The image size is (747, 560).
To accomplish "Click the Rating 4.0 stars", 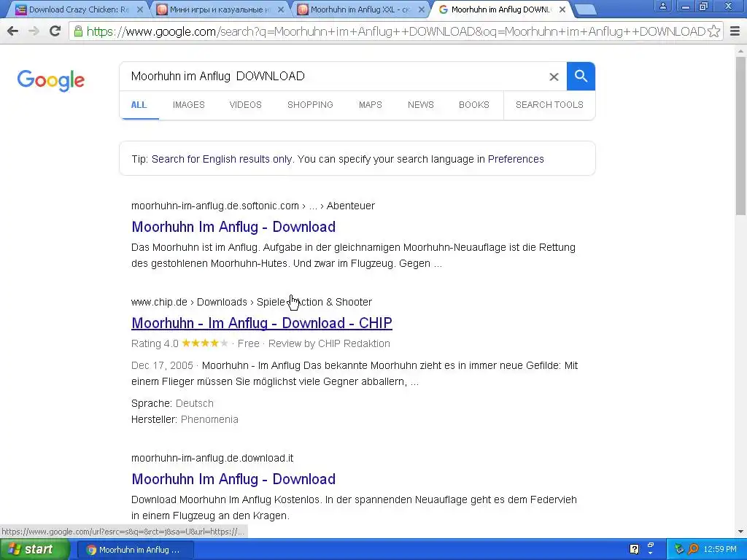I will coord(204,343).
